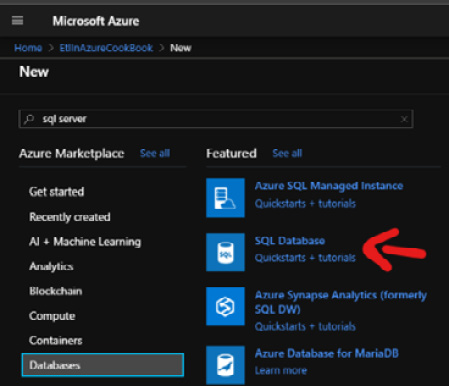Viewport: 449px width, 386px height.
Task: Select the Databases category
Action: (x=103, y=365)
